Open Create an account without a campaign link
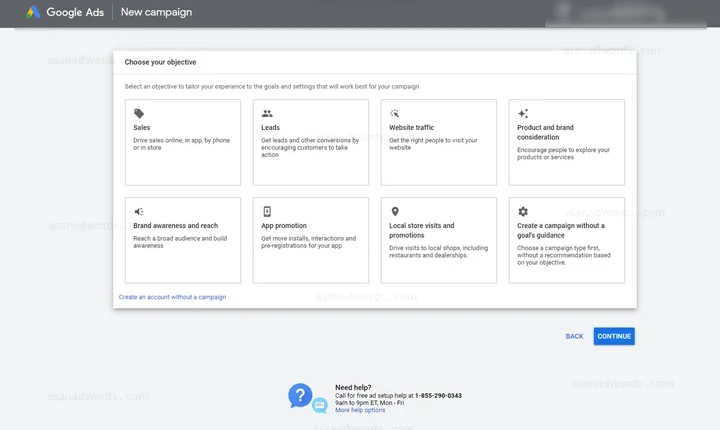 tap(172, 297)
